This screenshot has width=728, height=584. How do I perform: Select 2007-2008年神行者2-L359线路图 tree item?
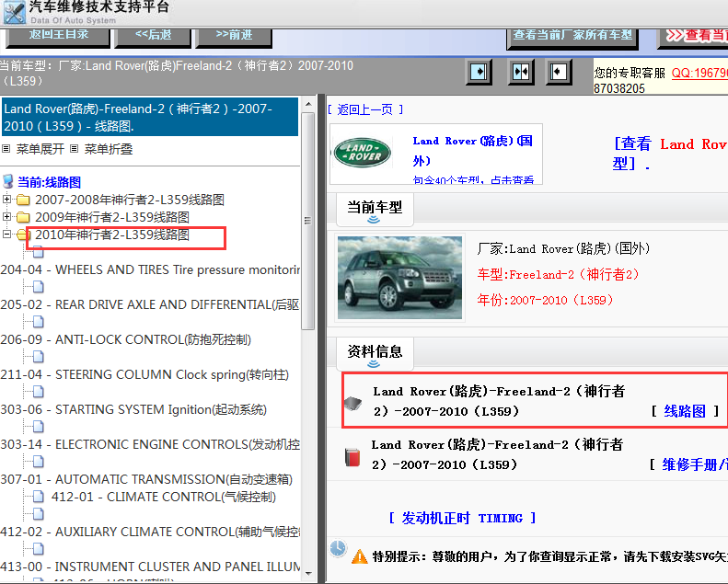(130, 200)
